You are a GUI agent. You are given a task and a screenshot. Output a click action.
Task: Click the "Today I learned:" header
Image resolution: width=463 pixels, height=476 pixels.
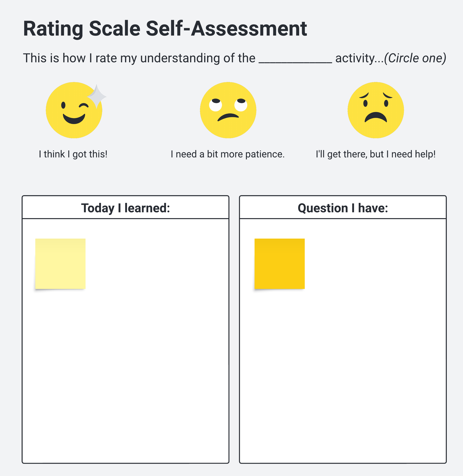125,208
